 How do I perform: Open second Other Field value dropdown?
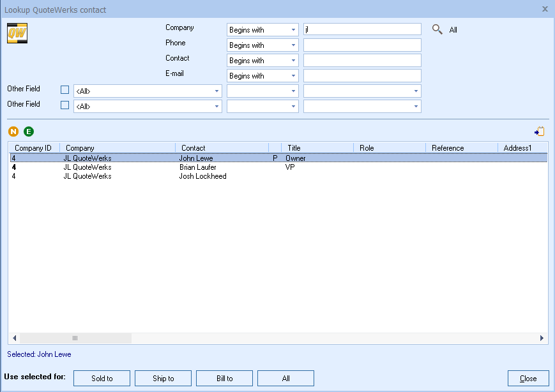[362, 106]
